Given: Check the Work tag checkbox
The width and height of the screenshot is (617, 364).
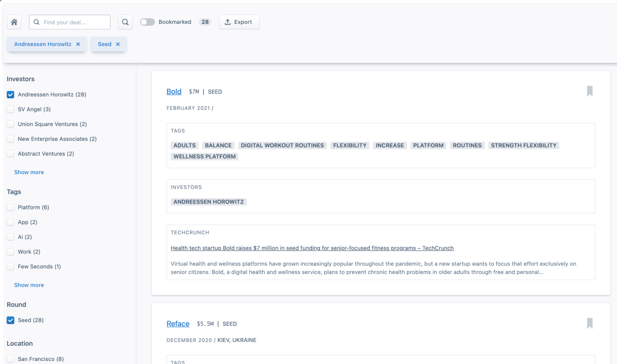Looking at the screenshot, I should point(11,252).
